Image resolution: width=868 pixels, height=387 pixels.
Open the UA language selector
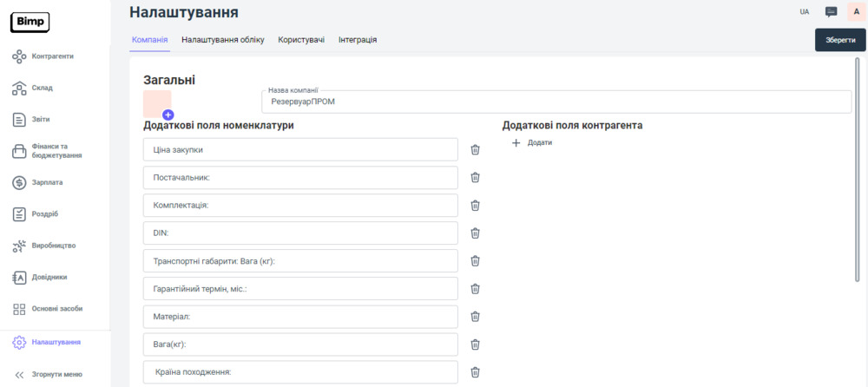pyautogui.click(x=804, y=12)
